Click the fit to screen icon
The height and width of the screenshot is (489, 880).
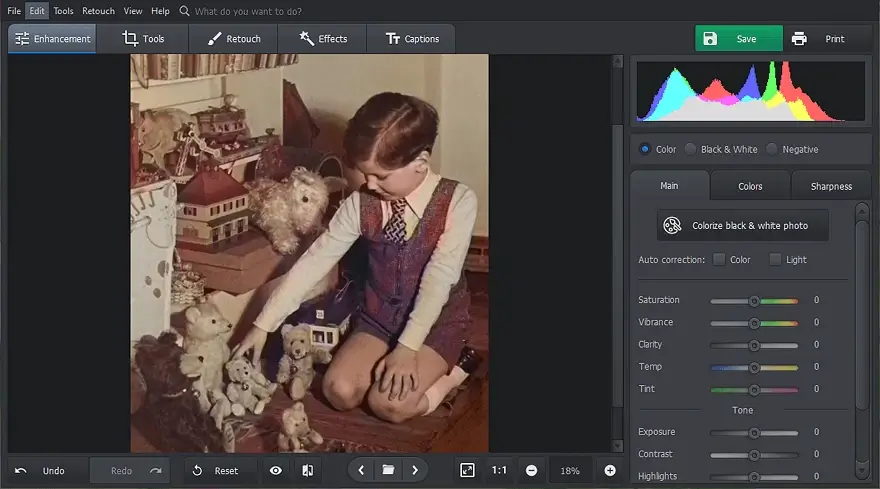tap(467, 470)
